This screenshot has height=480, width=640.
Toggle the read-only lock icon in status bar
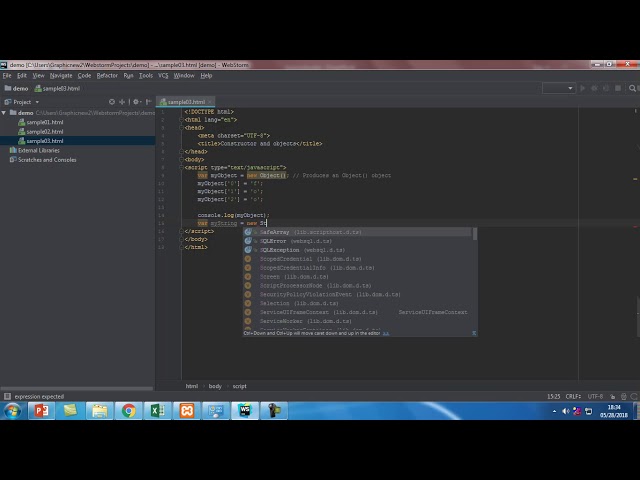tap(612, 396)
